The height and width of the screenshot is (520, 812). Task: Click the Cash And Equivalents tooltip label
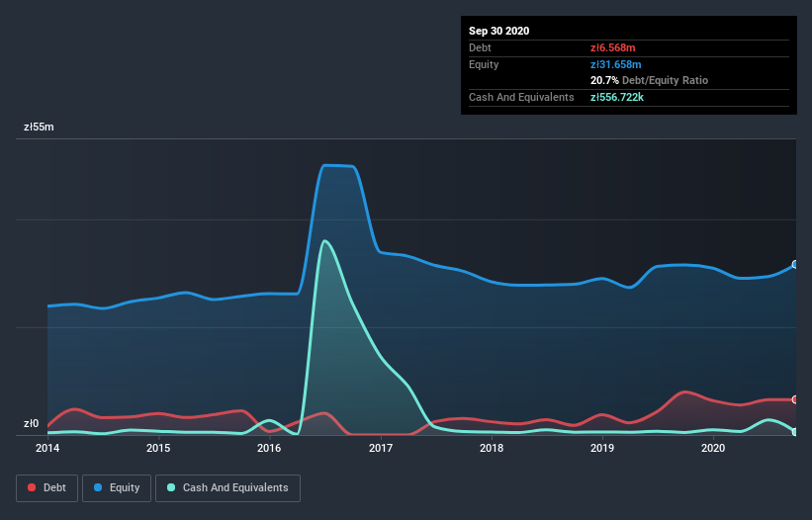click(521, 97)
